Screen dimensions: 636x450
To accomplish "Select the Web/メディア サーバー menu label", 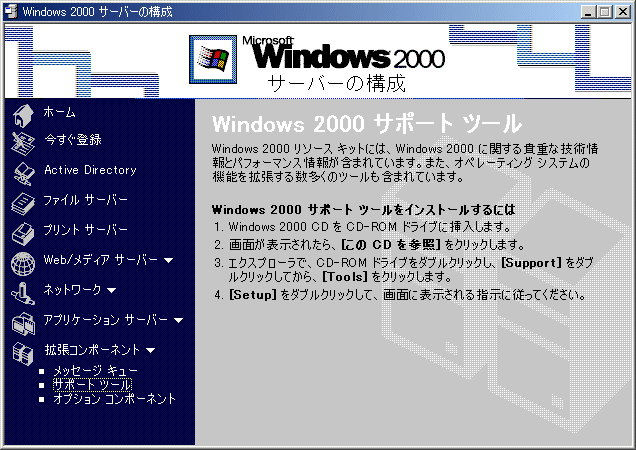I will click(101, 260).
